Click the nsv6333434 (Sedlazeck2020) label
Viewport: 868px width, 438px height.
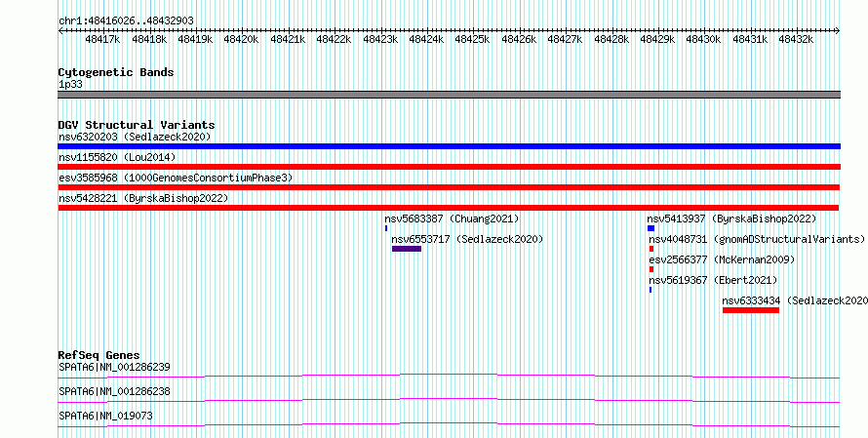tap(795, 300)
